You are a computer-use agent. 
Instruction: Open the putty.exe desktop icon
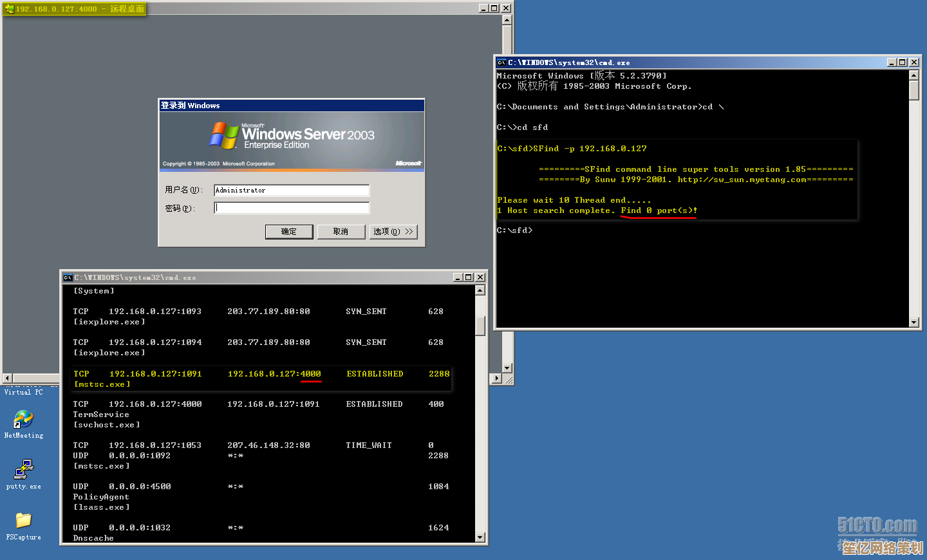click(23, 474)
